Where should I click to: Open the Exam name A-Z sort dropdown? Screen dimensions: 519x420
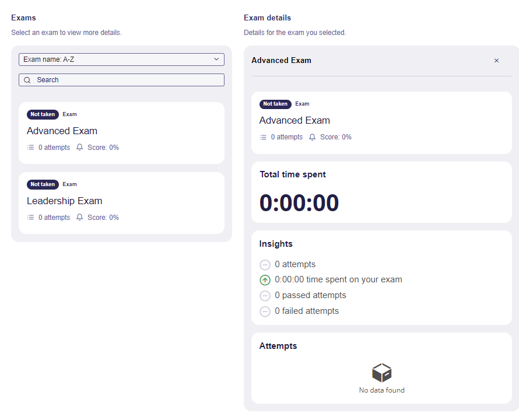[121, 59]
